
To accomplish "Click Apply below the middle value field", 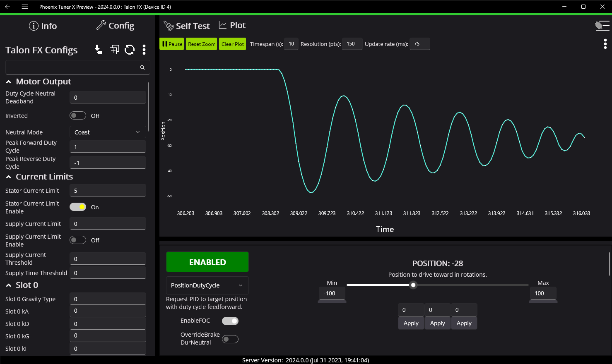I will (x=438, y=323).
